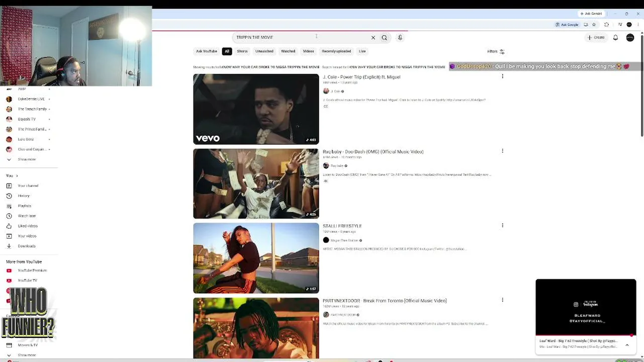This screenshot has width=644, height=362.
Task: Visit the PARTYNEXTDOOR channel avatar
Action: click(326, 315)
